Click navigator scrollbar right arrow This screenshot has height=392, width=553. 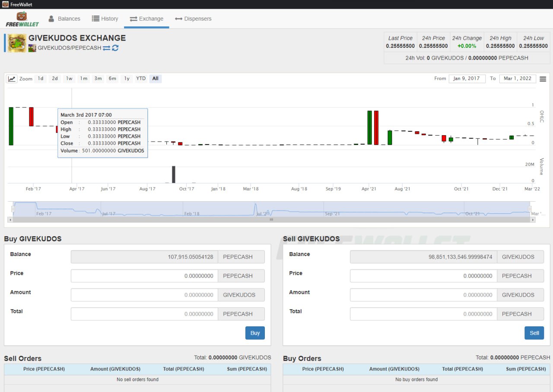[533, 220]
